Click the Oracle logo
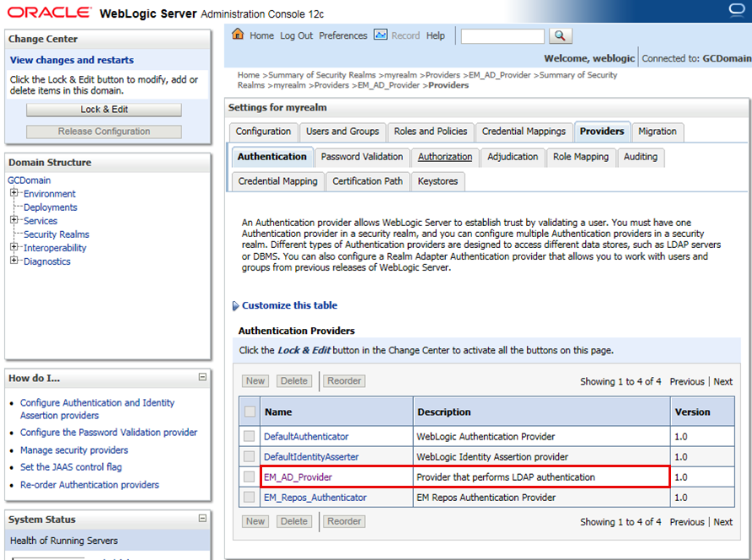The width and height of the screenshot is (752, 560). coord(49,12)
